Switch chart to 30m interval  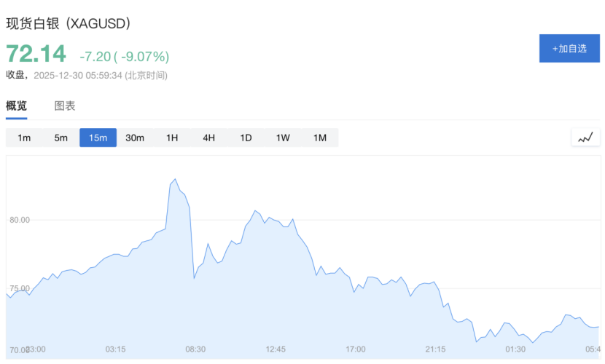(x=135, y=138)
